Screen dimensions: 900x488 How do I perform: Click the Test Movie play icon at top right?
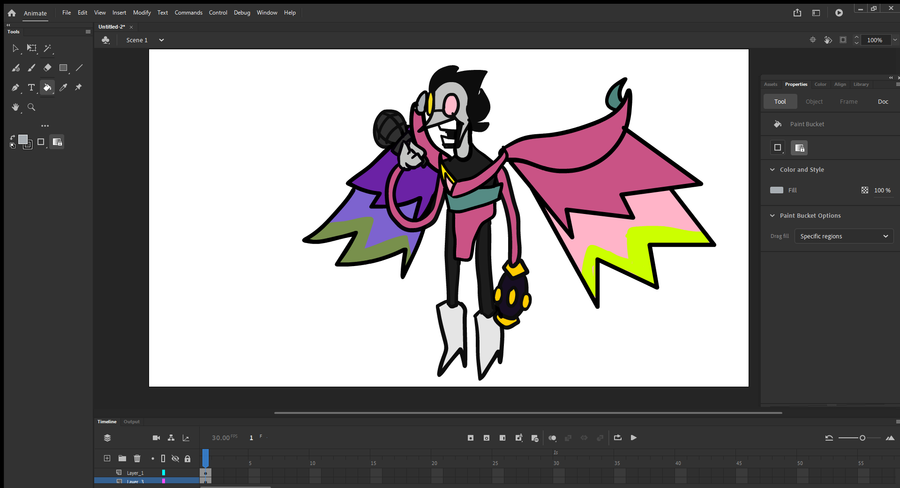click(x=839, y=13)
